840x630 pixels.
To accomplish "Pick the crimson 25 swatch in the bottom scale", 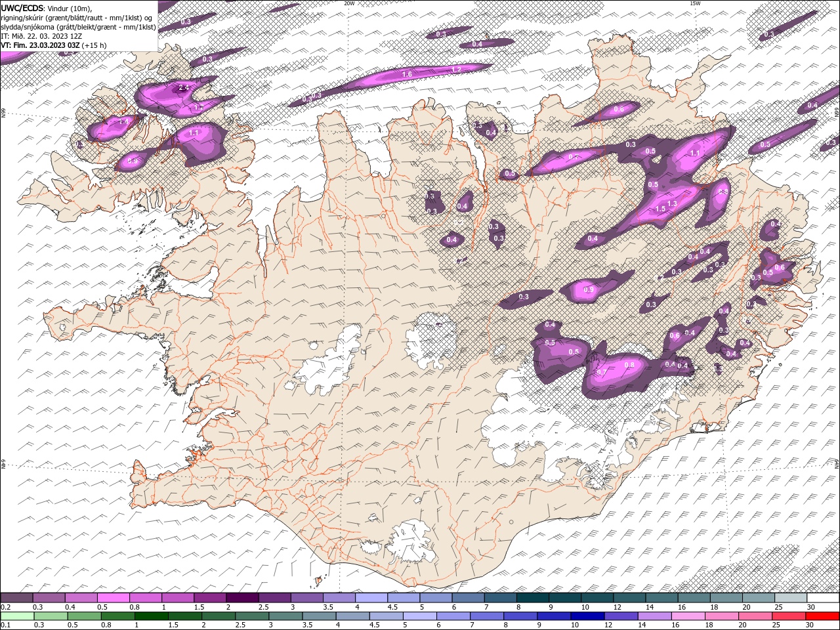I will click(x=789, y=616).
